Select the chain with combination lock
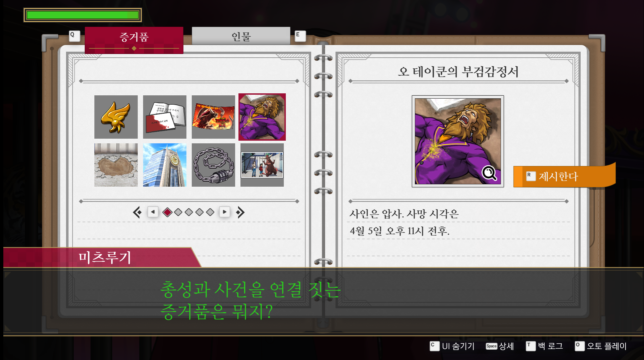The image size is (644, 360). pos(213,165)
